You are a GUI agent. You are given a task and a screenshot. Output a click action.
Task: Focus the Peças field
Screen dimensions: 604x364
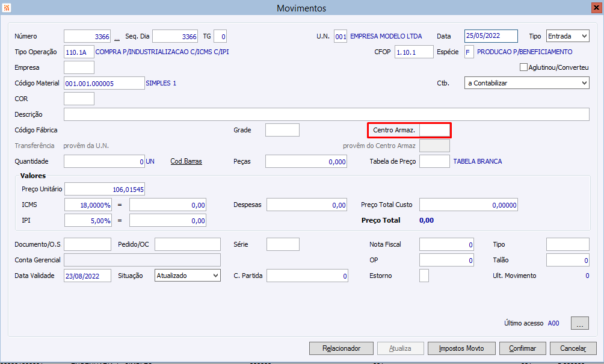(306, 161)
